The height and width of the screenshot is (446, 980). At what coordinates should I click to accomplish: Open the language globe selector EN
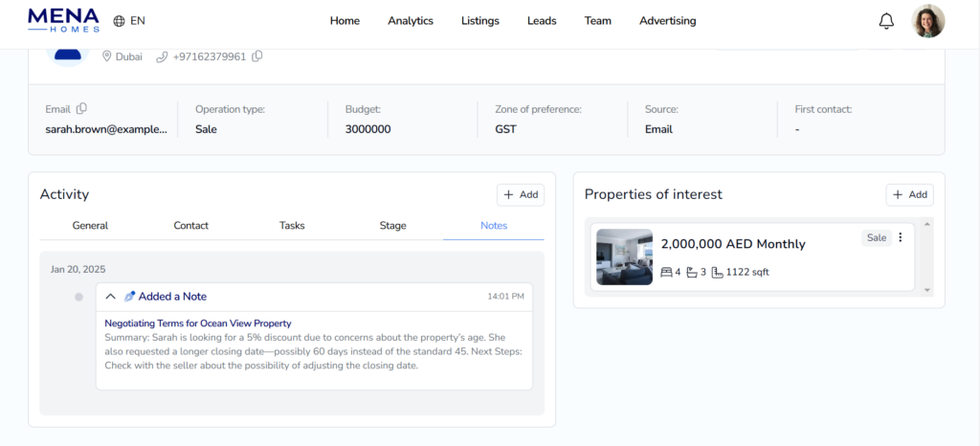pos(129,21)
